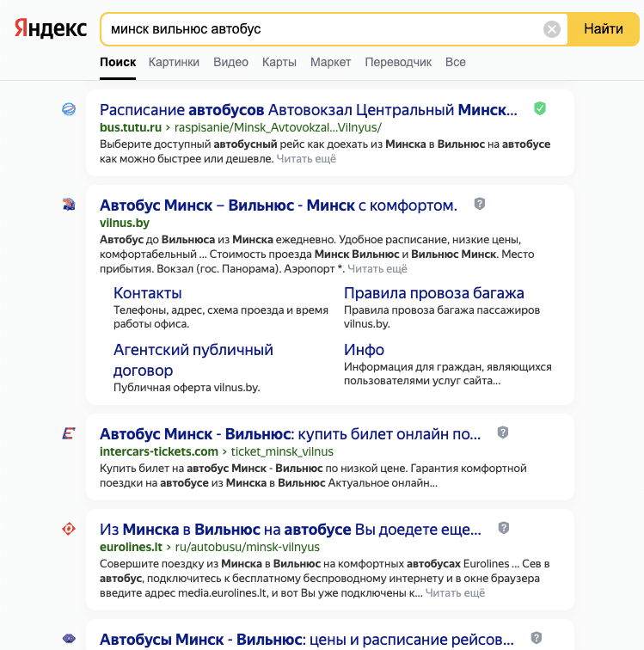Click in the search input field
644x650 pixels.
click(x=318, y=29)
